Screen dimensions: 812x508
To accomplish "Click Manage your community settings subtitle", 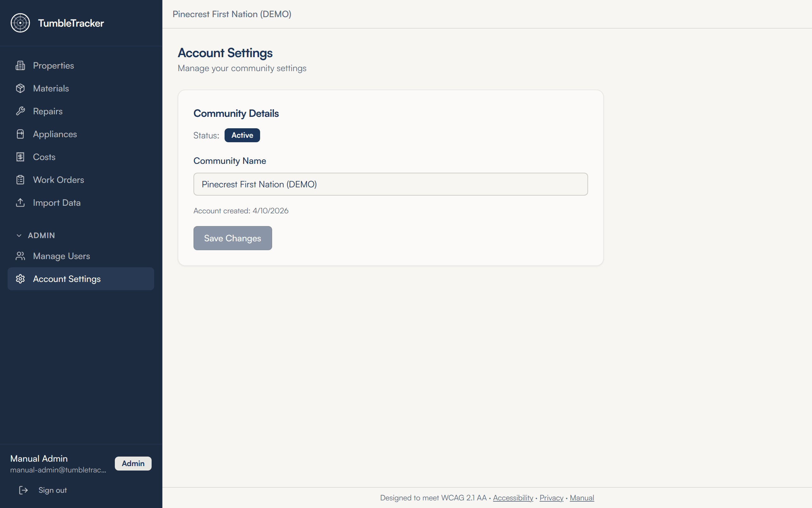I will [242, 68].
